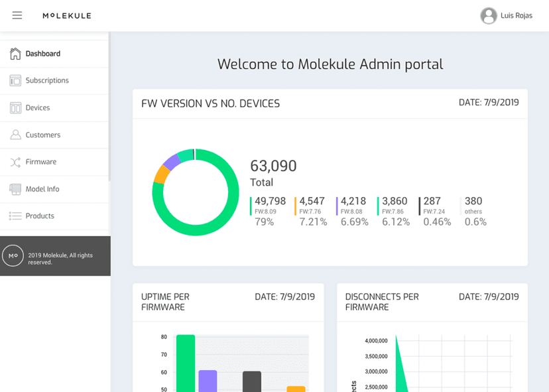Open the hamburger menu icon

tap(17, 15)
